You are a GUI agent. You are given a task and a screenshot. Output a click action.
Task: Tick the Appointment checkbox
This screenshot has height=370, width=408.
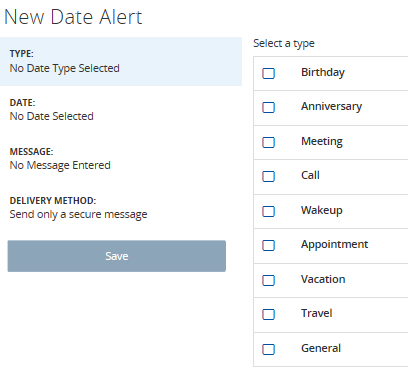[x=268, y=245]
